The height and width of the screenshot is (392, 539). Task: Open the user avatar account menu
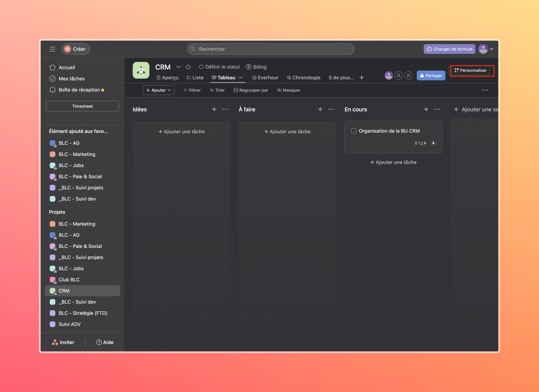[486, 49]
